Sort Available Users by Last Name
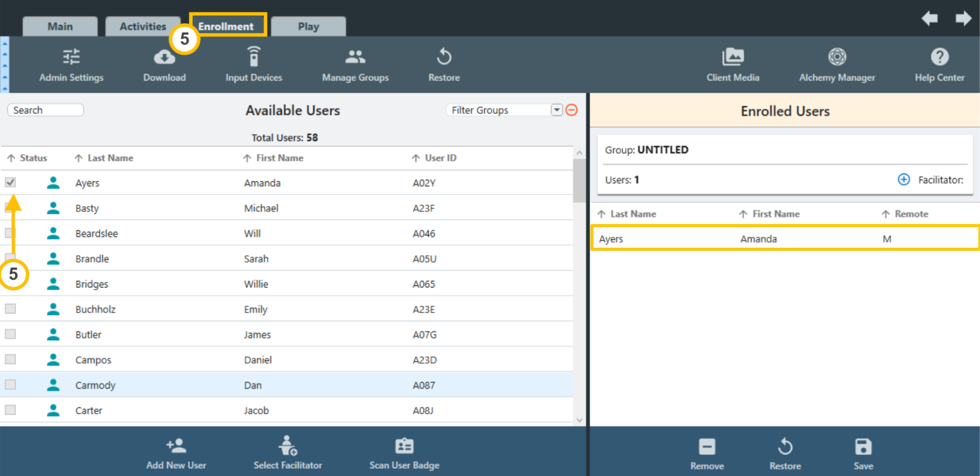Image resolution: width=980 pixels, height=476 pixels. coord(110,158)
